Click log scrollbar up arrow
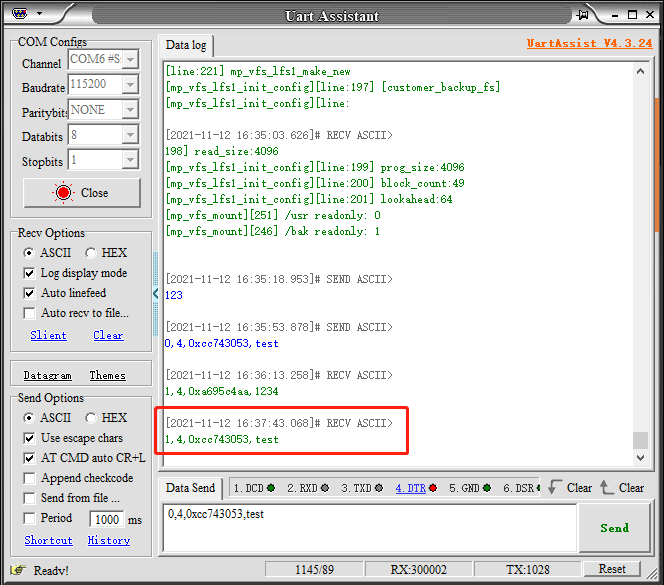 (641, 71)
